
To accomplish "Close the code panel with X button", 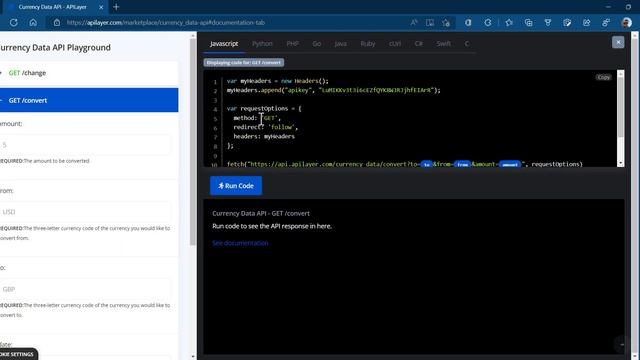I will 618,42.
